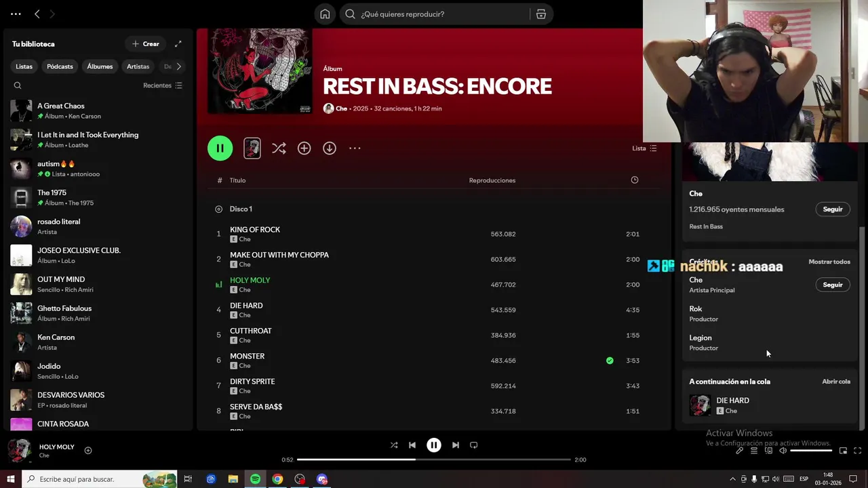Open Ken Carson artist in library
Viewport: 868px width, 488px height.
click(x=98, y=342)
